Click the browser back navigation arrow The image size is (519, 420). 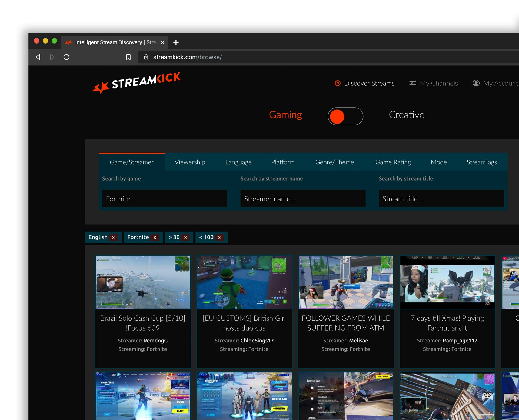pos(38,57)
